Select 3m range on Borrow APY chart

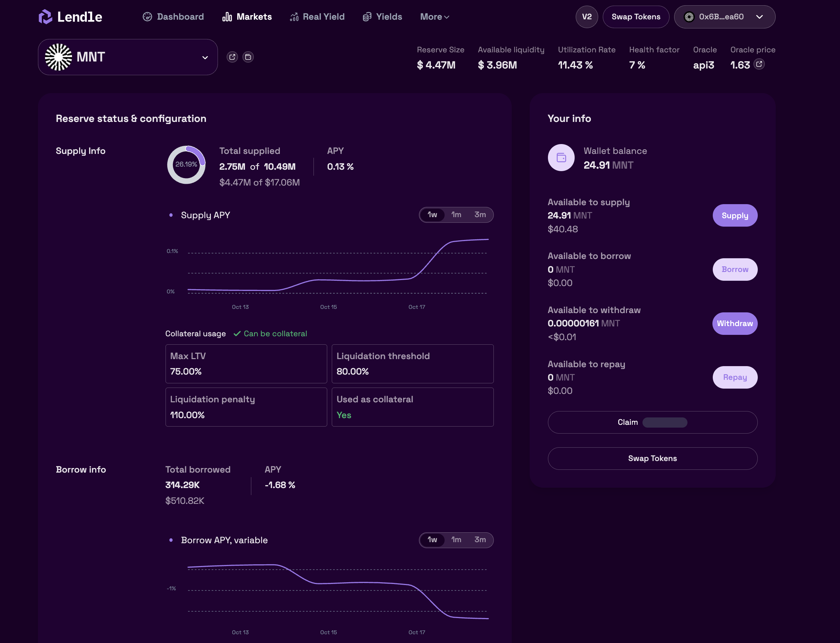(480, 540)
